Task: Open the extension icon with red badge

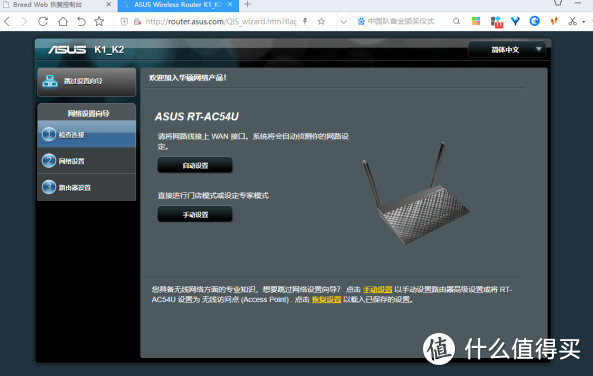Action: click(497, 22)
